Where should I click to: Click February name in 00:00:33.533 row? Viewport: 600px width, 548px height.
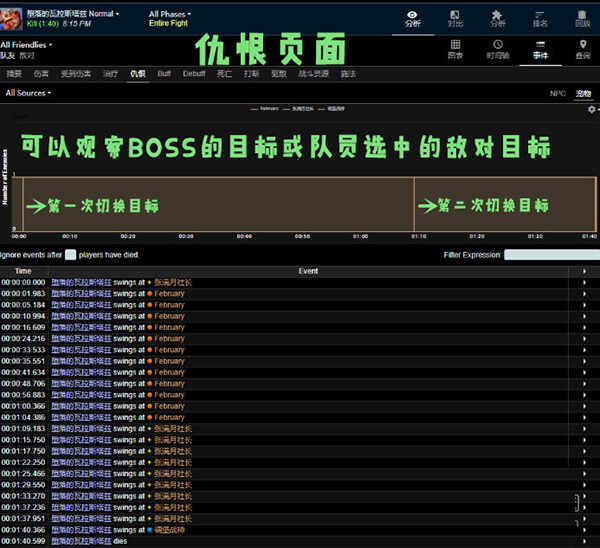point(169,350)
